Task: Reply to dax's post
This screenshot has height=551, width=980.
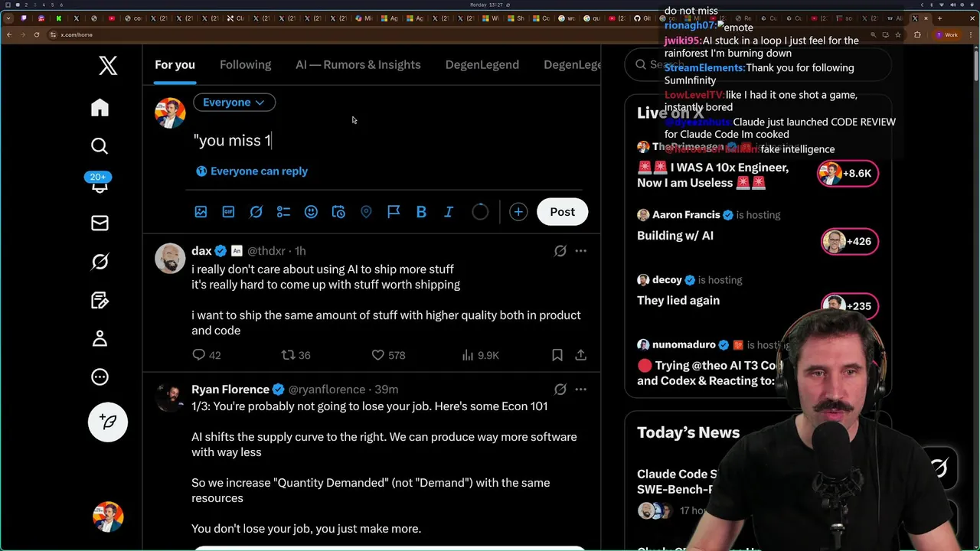Action: tap(206, 355)
